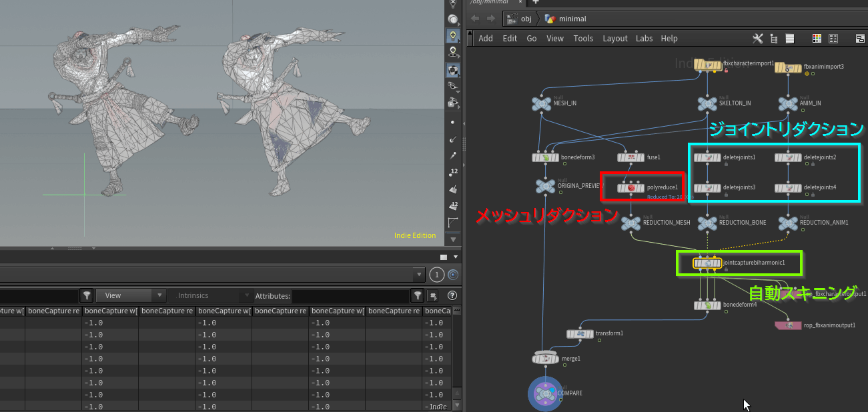Open the Go menu

tap(532, 39)
